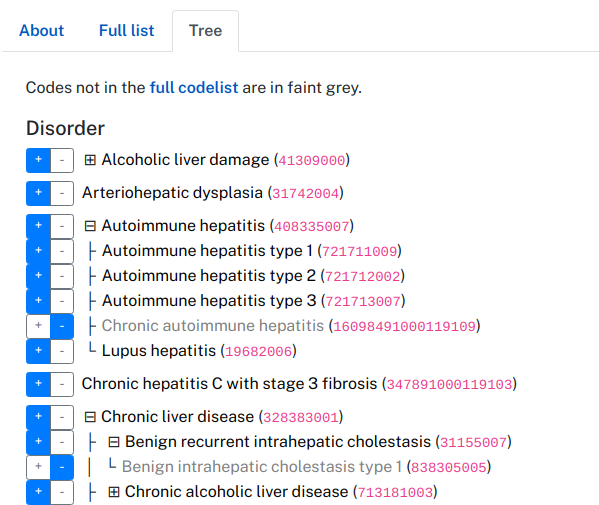
Task: Follow the full codelist link
Action: (194, 88)
